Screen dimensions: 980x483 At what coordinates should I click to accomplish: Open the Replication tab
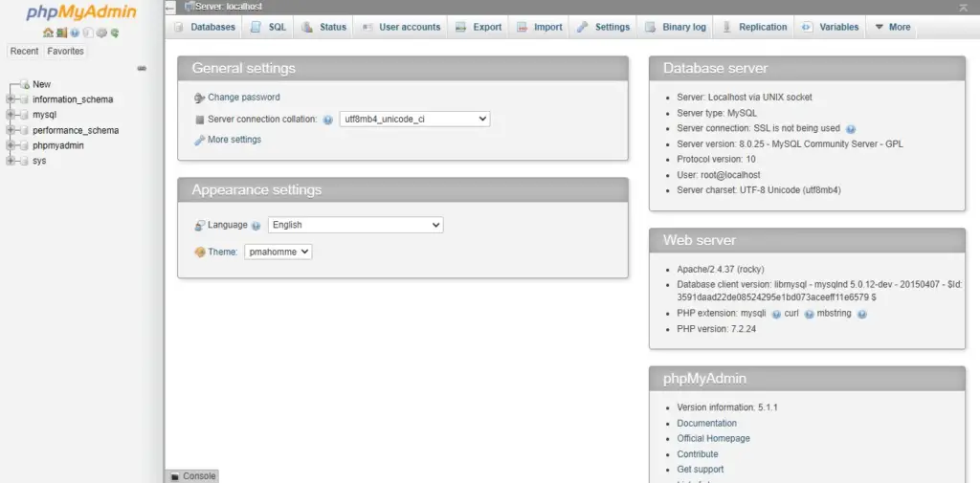click(x=754, y=27)
